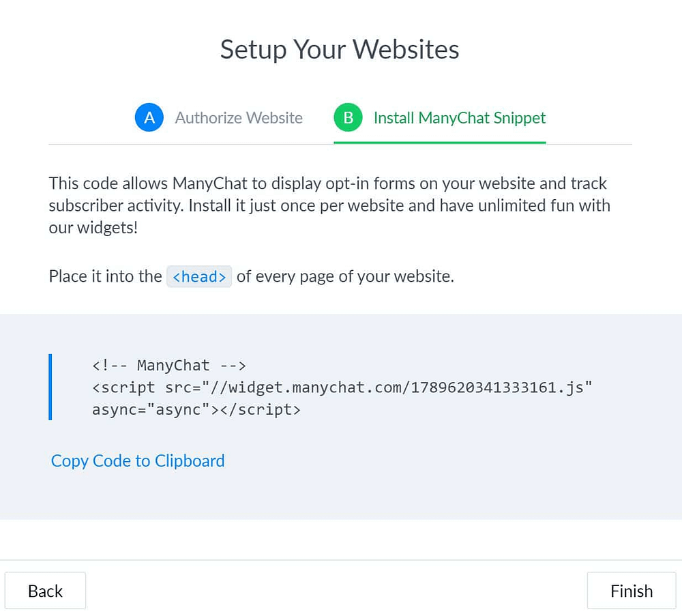Select the Install ManyChat Snippet tab label
This screenshot has width=682, height=616.
(460, 118)
